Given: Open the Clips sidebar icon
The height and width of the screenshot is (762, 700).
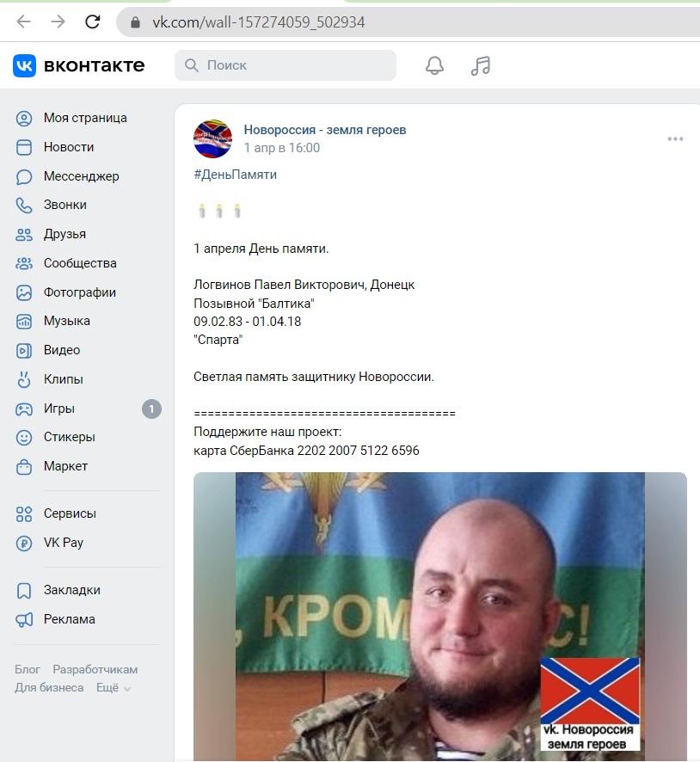Looking at the screenshot, I should pos(24,379).
